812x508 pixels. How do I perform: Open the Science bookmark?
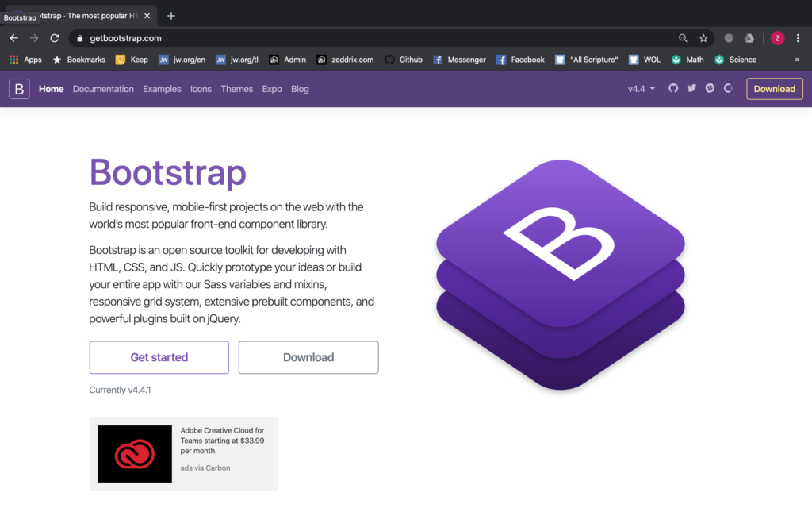[735, 60]
